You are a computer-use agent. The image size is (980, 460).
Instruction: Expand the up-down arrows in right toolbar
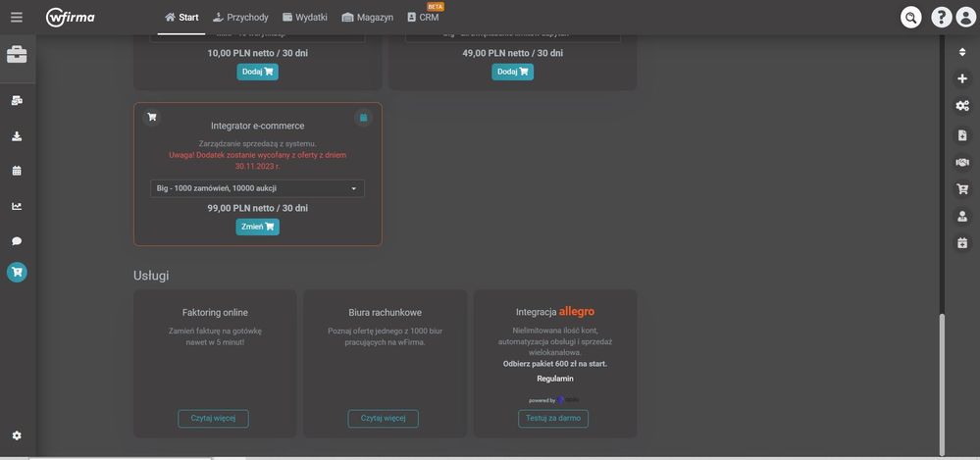click(961, 51)
